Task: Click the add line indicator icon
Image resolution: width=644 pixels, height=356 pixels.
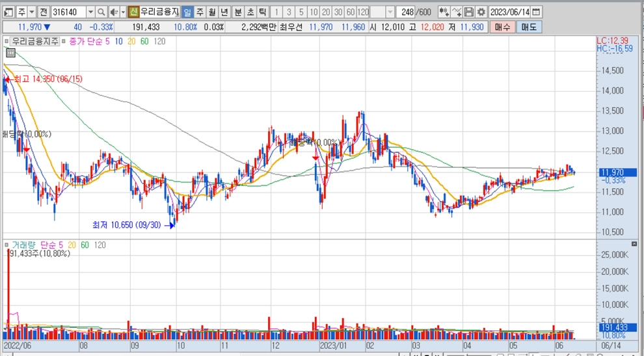Action: pos(457,12)
